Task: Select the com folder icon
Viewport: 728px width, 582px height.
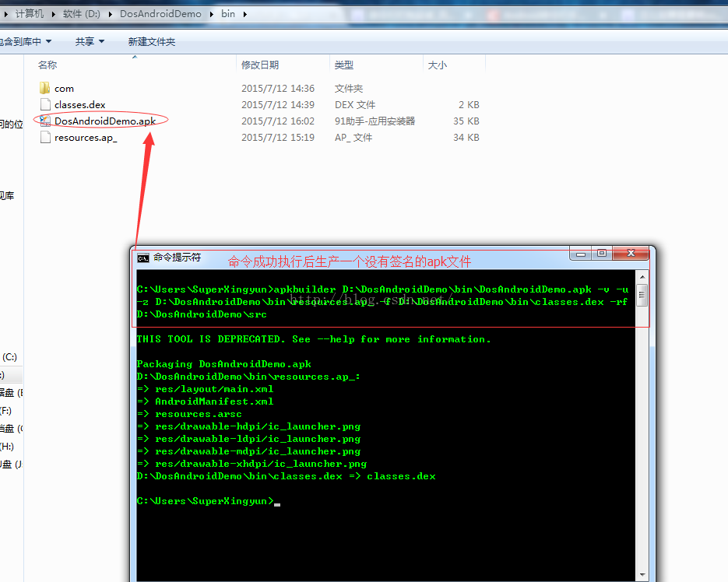Action: [x=44, y=88]
